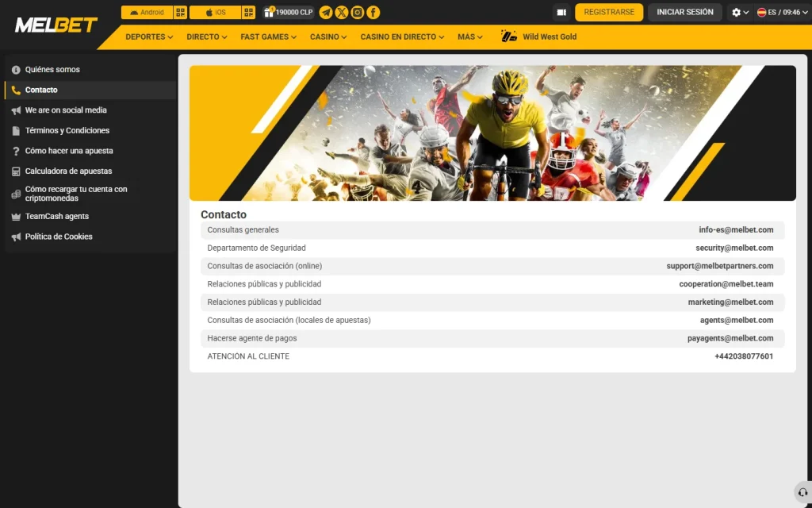Click the wallet icon next to Registrarse
The width and height of the screenshot is (812, 508).
(x=561, y=13)
